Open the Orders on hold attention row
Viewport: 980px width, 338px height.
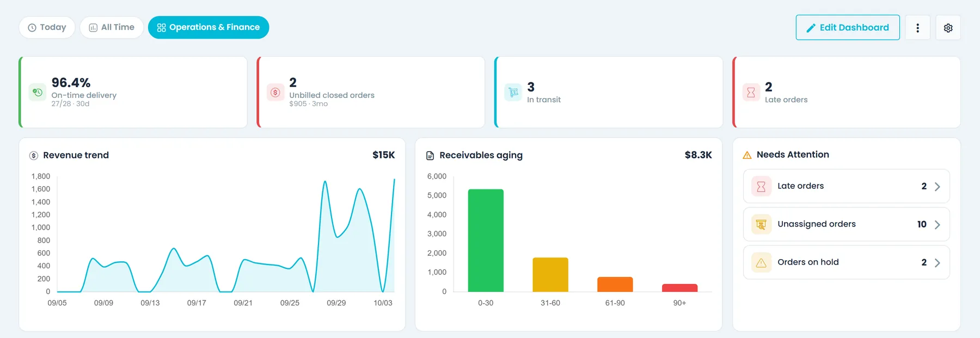click(846, 262)
